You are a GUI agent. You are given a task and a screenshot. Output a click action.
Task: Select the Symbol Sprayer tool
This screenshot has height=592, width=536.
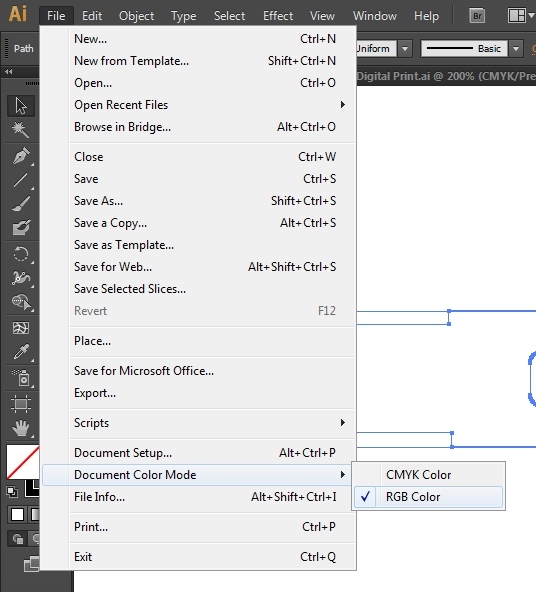coord(21,378)
